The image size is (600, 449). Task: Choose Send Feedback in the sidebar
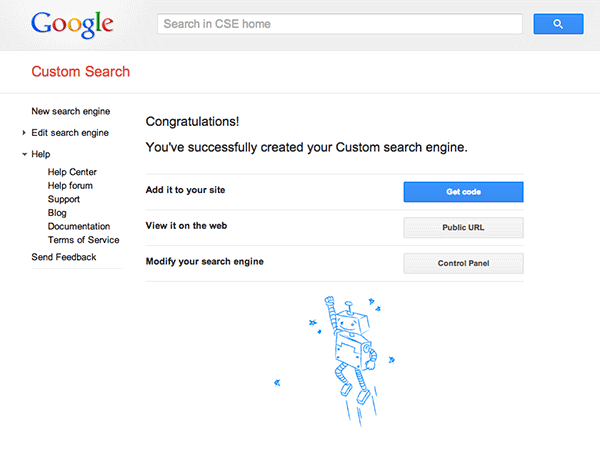(x=64, y=257)
